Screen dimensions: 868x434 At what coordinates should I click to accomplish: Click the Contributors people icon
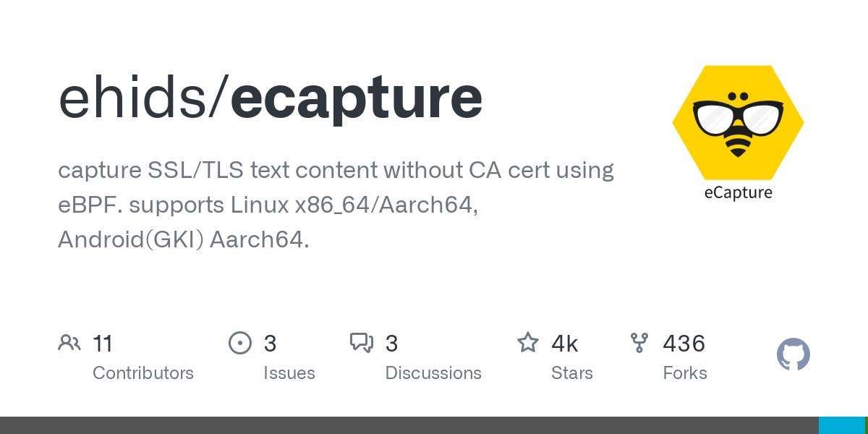pyautogui.click(x=69, y=342)
